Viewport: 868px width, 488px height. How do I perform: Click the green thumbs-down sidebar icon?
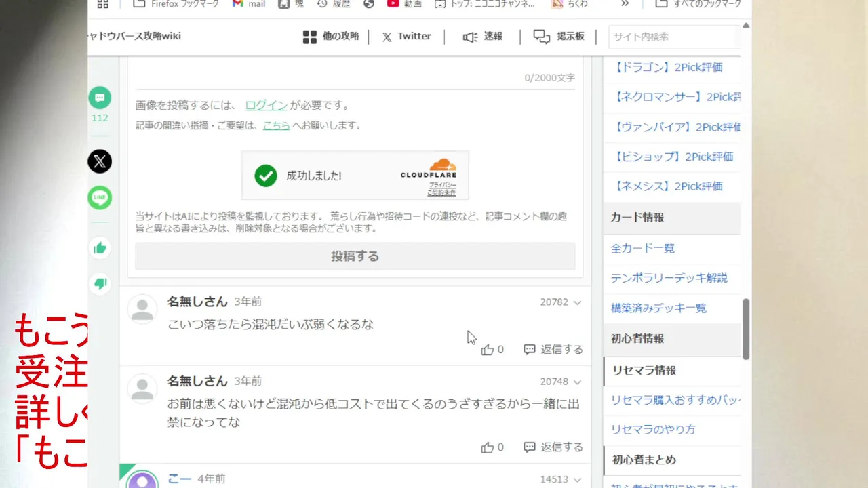[100, 284]
